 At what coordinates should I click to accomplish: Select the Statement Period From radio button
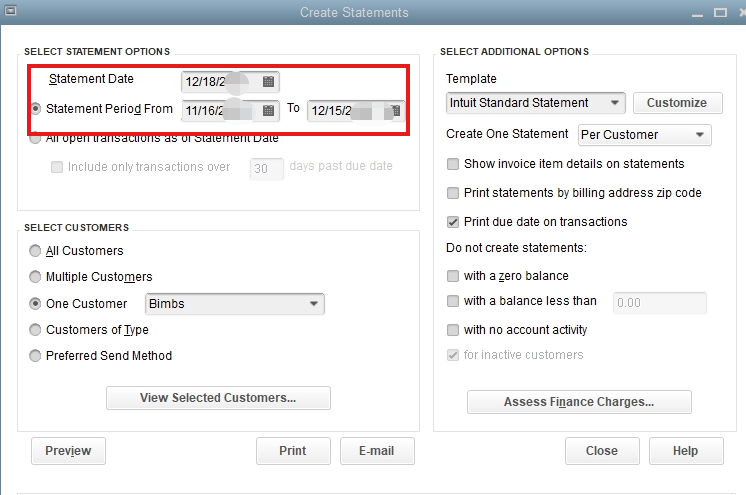[x=36, y=109]
